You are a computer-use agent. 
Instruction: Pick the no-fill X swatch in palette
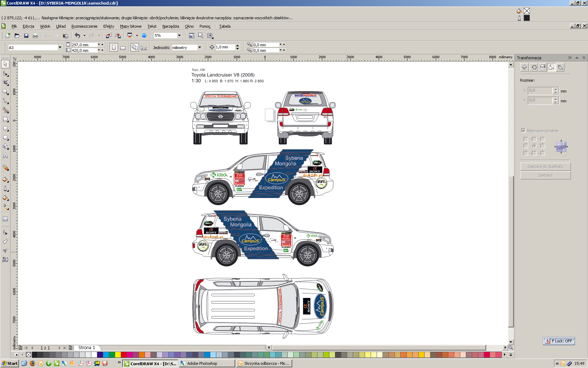(29, 355)
